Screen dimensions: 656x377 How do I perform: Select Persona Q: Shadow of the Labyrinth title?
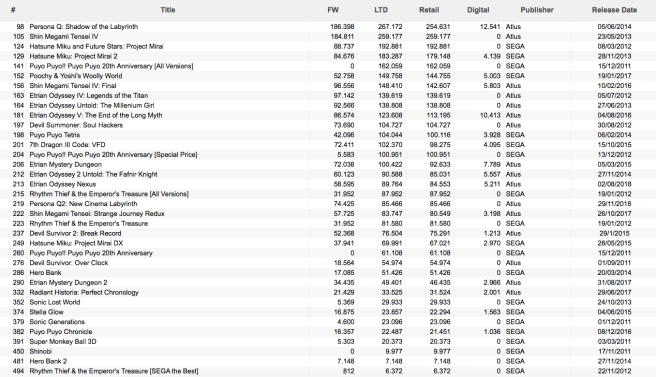click(84, 27)
